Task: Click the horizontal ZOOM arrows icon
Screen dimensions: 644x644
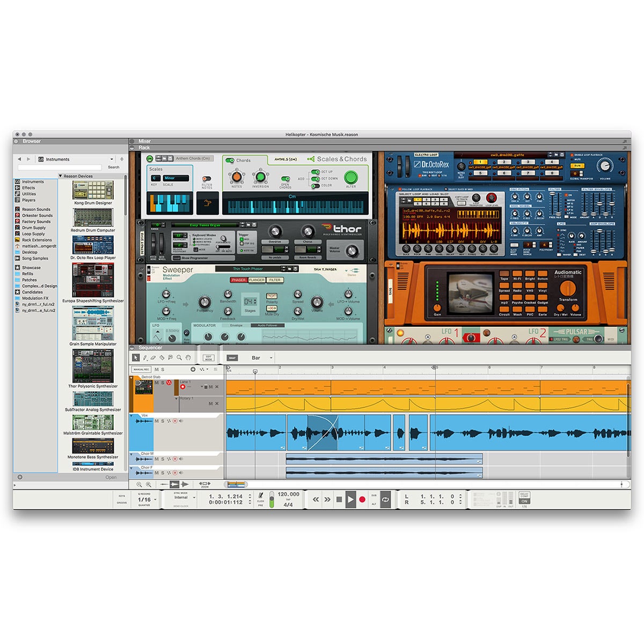Action: click(205, 484)
